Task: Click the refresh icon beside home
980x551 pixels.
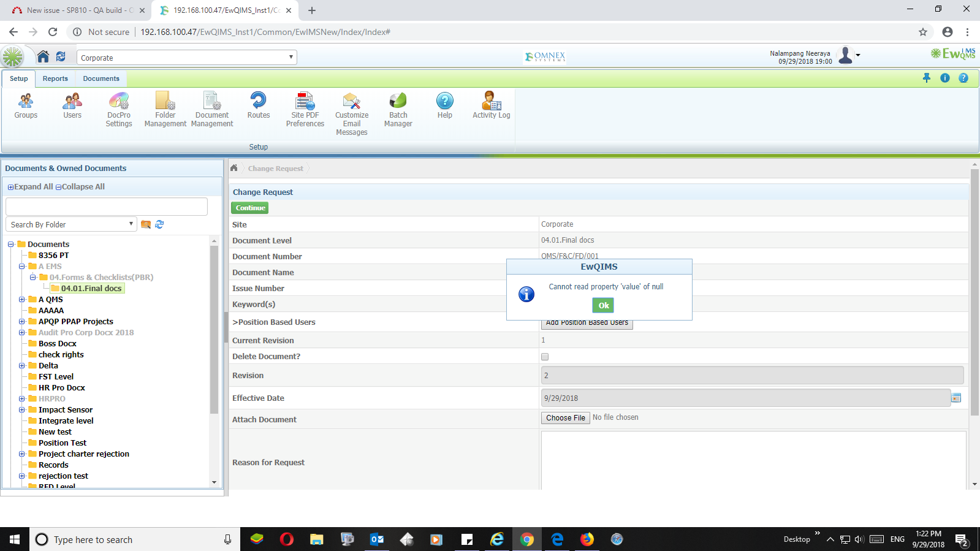Action: 61,56
